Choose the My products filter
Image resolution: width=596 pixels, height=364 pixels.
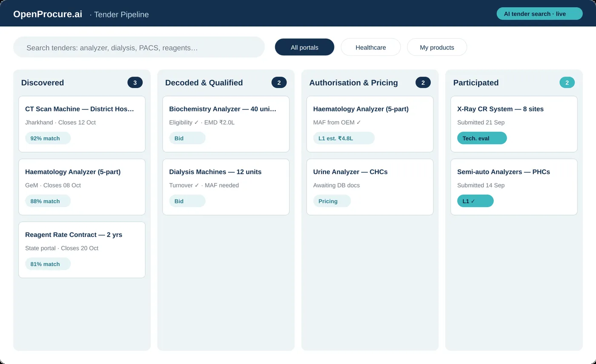pyautogui.click(x=437, y=47)
